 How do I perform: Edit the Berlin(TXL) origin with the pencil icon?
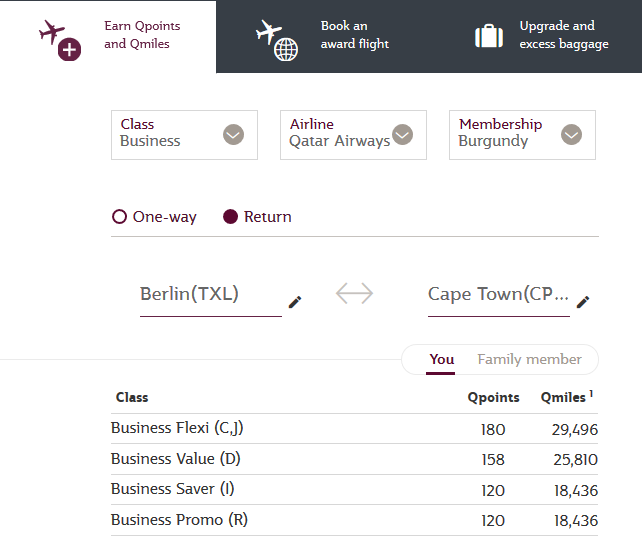point(295,302)
